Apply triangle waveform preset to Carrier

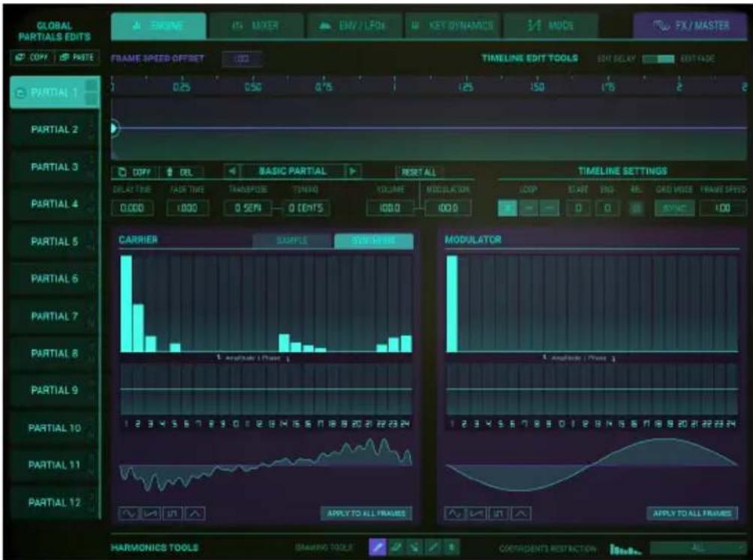(x=194, y=513)
